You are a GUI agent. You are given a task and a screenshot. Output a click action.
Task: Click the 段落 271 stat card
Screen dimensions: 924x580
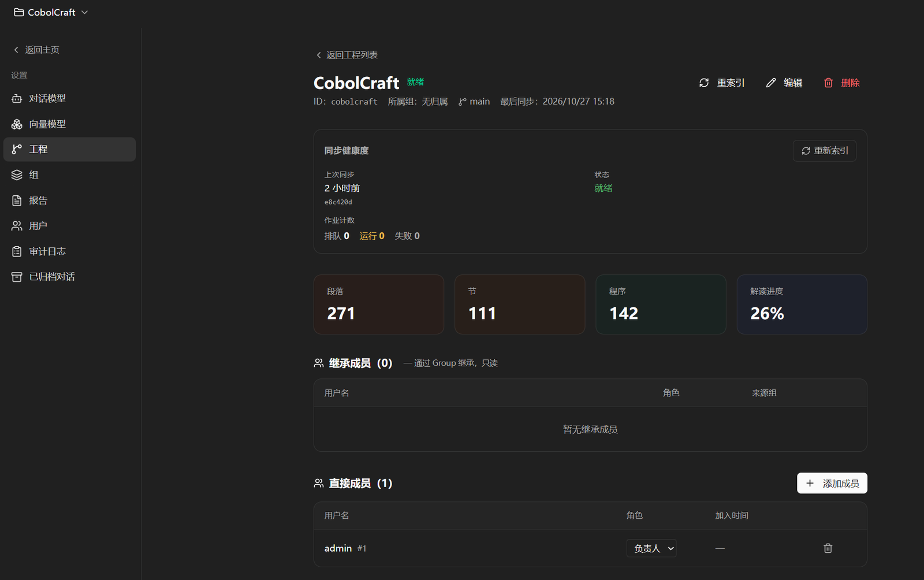click(x=379, y=304)
